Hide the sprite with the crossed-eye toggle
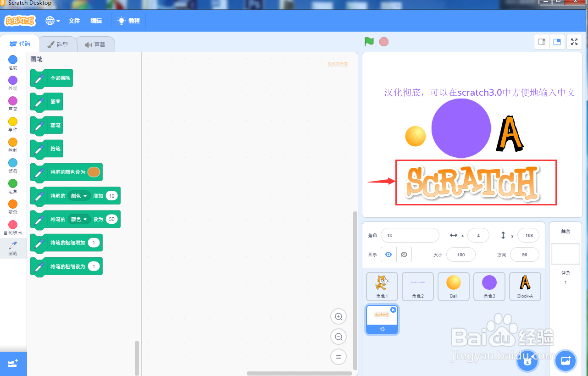 [x=404, y=254]
